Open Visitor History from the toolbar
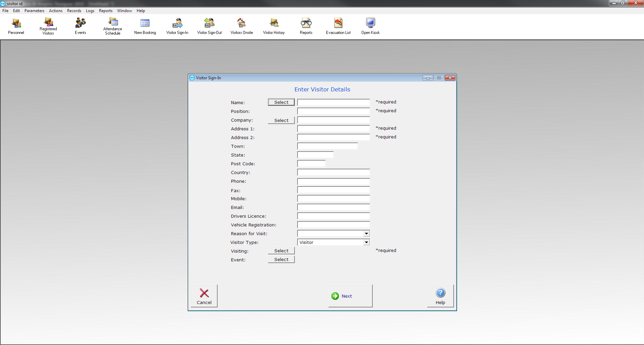 click(x=274, y=26)
